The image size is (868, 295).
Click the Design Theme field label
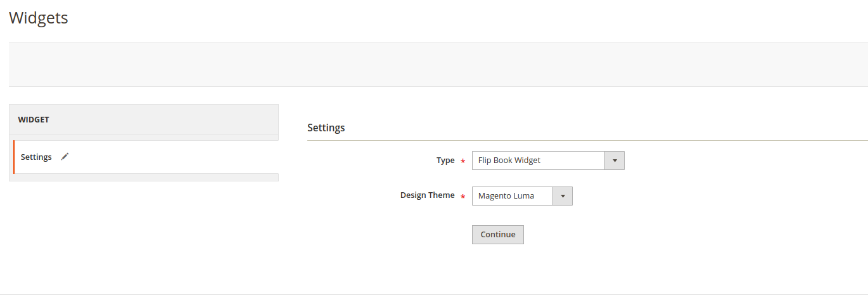point(427,195)
